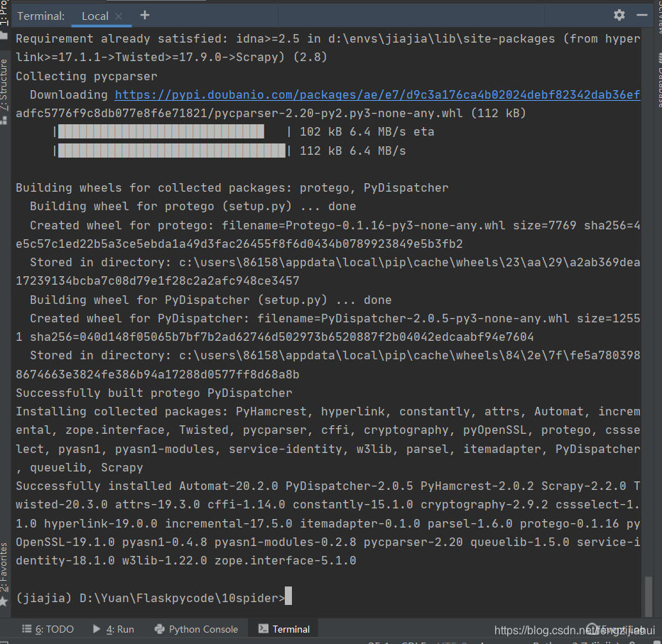Click the 'Terminal:' label in header

(41, 16)
